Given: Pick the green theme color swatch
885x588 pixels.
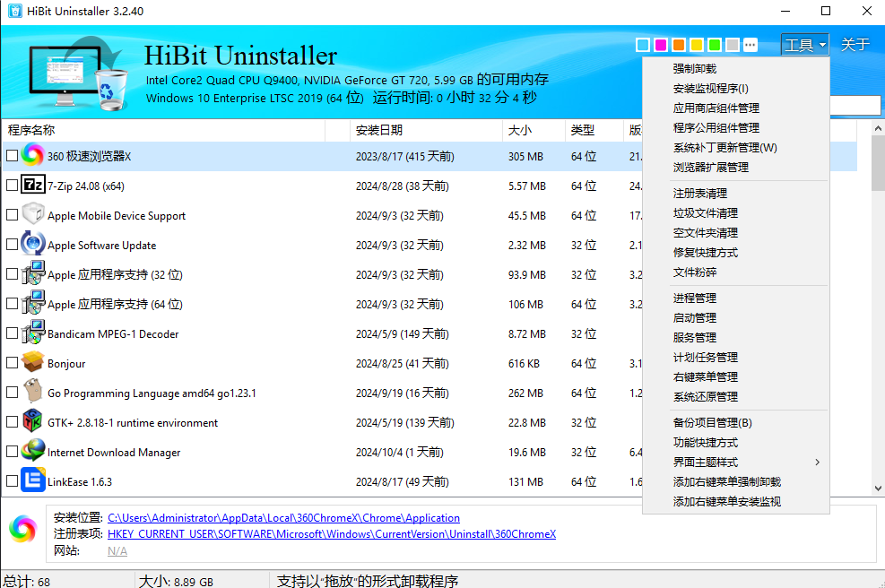Looking at the screenshot, I should [x=714, y=45].
